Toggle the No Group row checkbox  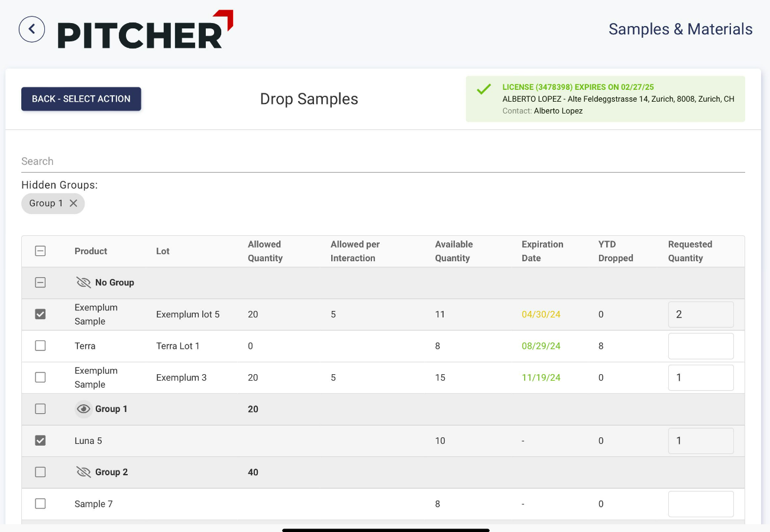40,283
